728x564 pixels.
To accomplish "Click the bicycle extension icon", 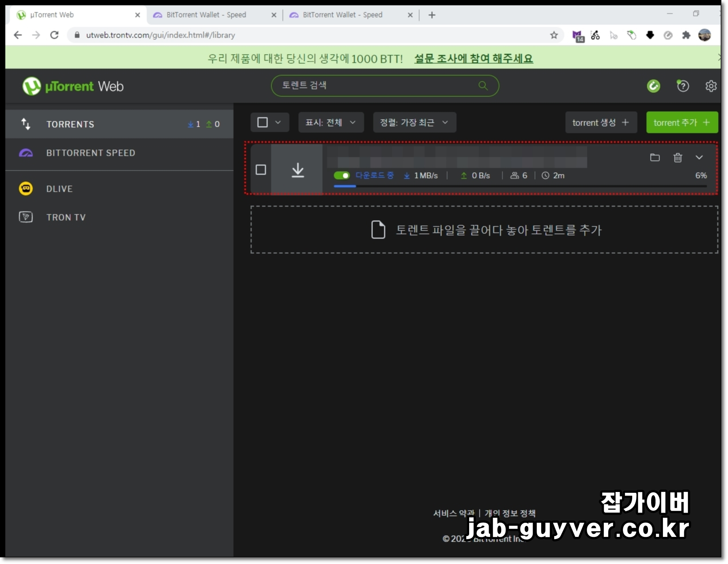I will 595,35.
